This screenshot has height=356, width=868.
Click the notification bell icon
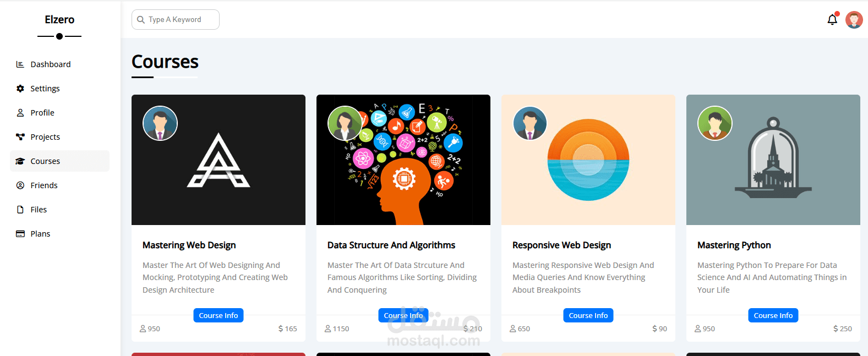(832, 20)
